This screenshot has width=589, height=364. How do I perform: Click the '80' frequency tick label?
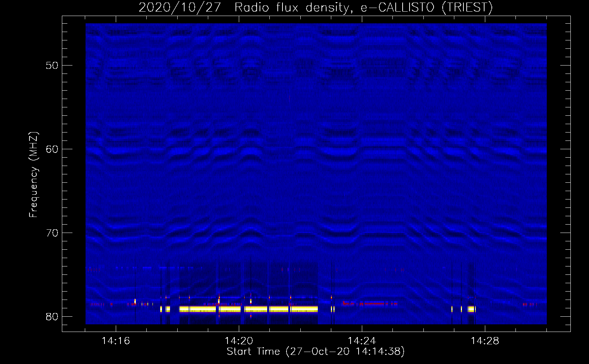[x=52, y=317]
